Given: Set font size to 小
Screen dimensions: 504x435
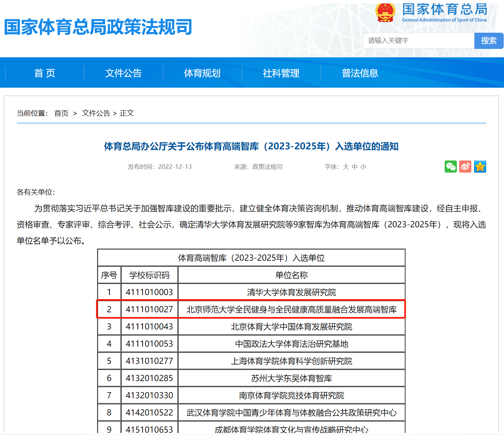Looking at the screenshot, I should (x=363, y=167).
